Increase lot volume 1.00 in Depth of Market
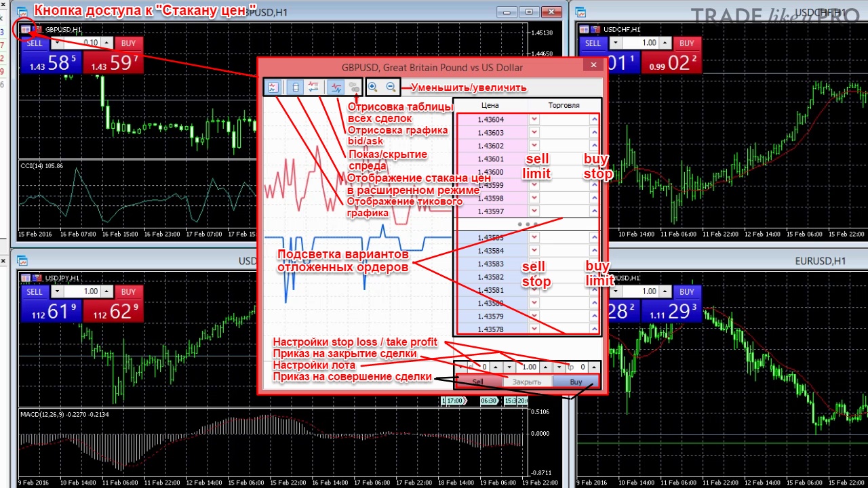Screen dimensions: 868x488 (545, 367)
